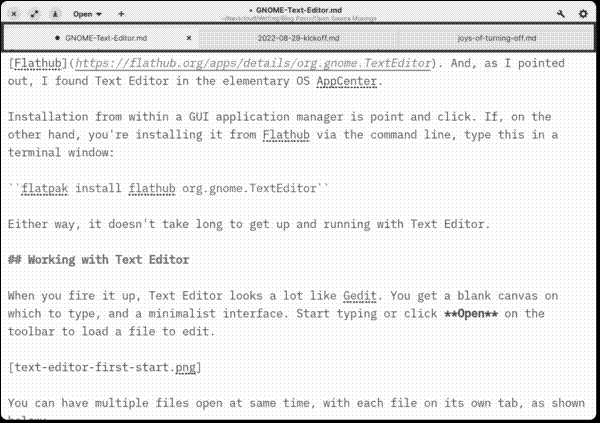The image size is (600, 423).
Task: Click the underlined Flathub in second paragraph
Action: click(x=286, y=135)
